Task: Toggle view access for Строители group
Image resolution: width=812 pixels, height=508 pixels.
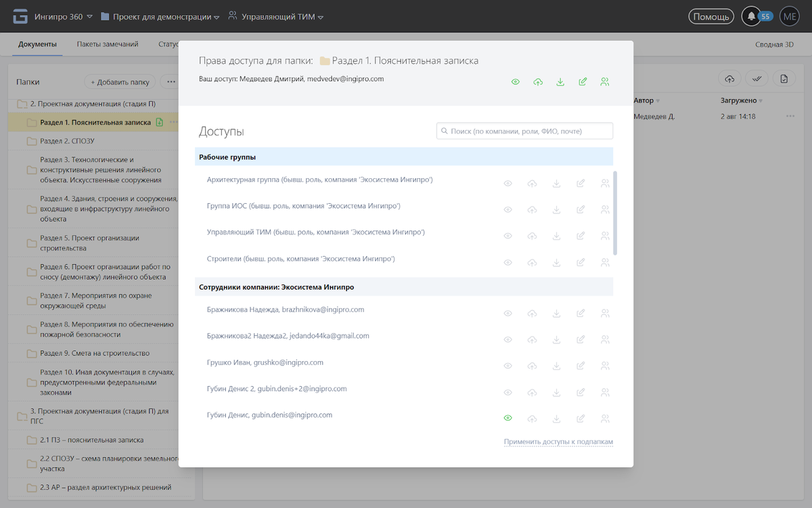Action: tap(508, 263)
